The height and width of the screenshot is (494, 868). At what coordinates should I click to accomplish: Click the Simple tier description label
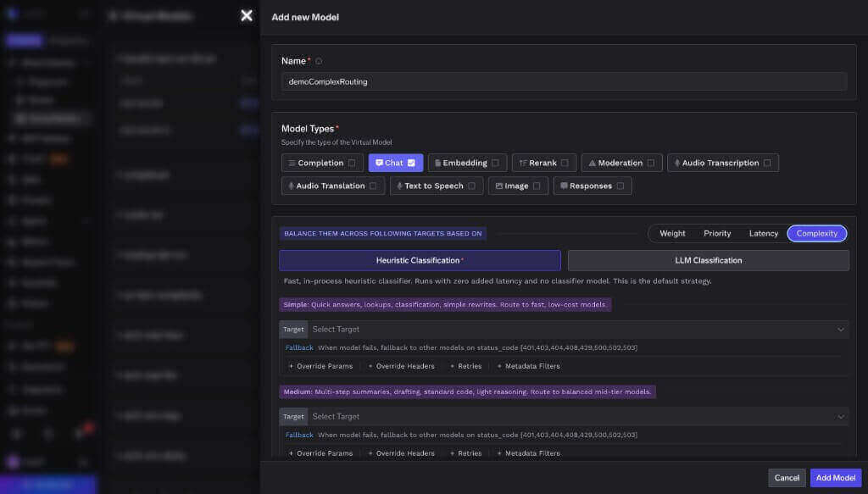[445, 304]
